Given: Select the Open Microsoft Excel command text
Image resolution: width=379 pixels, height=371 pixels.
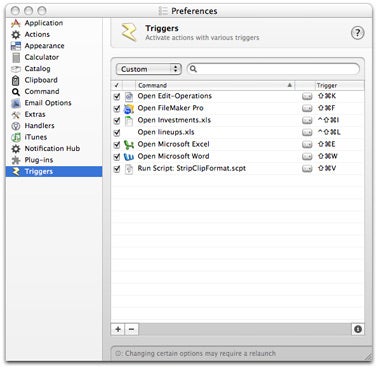Looking at the screenshot, I should point(173,144).
